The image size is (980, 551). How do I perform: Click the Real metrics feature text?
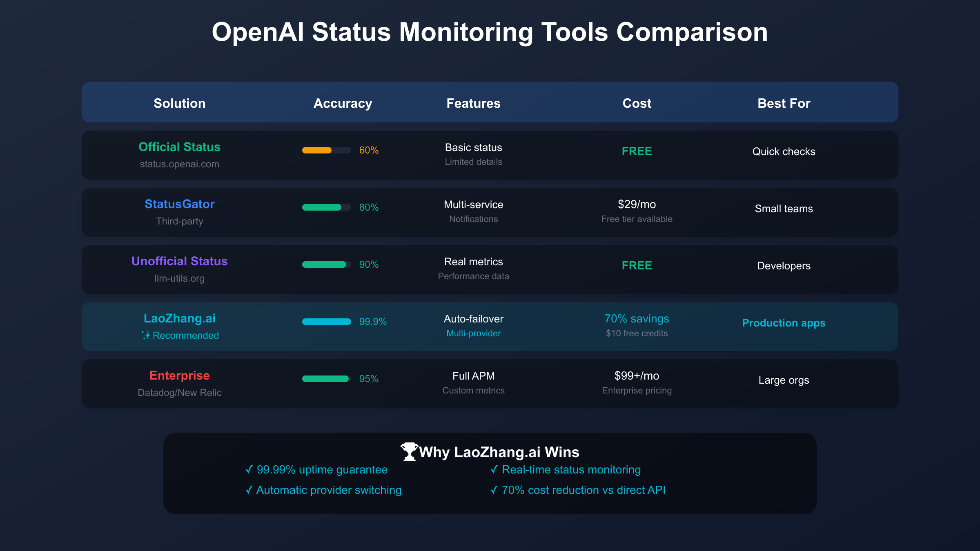tap(474, 262)
